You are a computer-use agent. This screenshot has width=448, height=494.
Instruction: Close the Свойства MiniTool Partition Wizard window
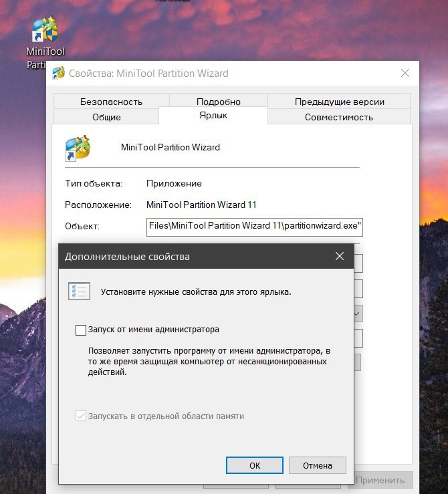405,73
